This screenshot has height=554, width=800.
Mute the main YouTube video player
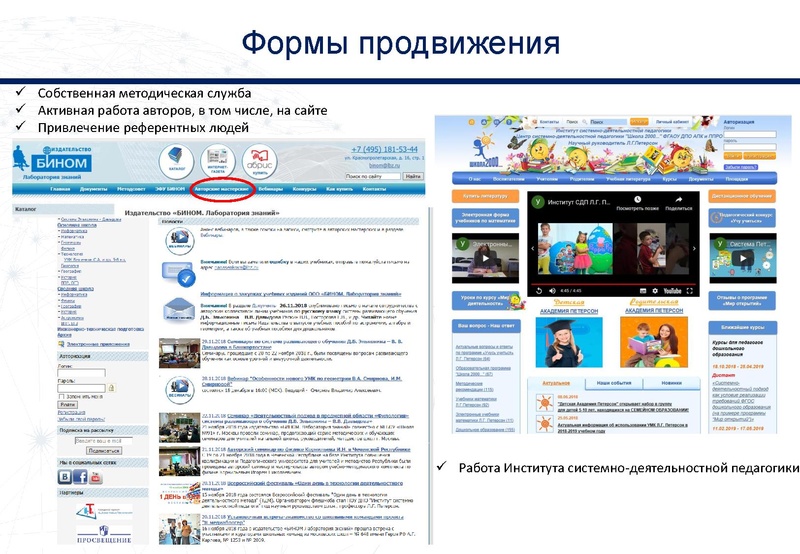point(554,290)
